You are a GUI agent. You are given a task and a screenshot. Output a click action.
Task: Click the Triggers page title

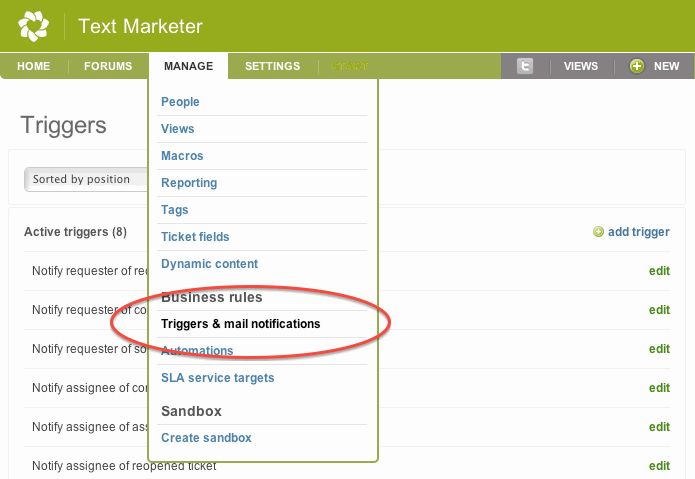coord(63,125)
